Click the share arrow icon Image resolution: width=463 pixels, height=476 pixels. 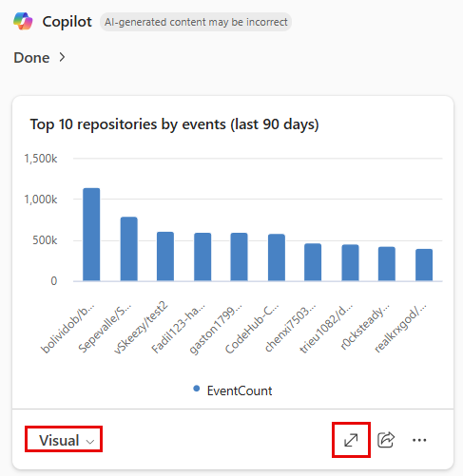click(386, 440)
